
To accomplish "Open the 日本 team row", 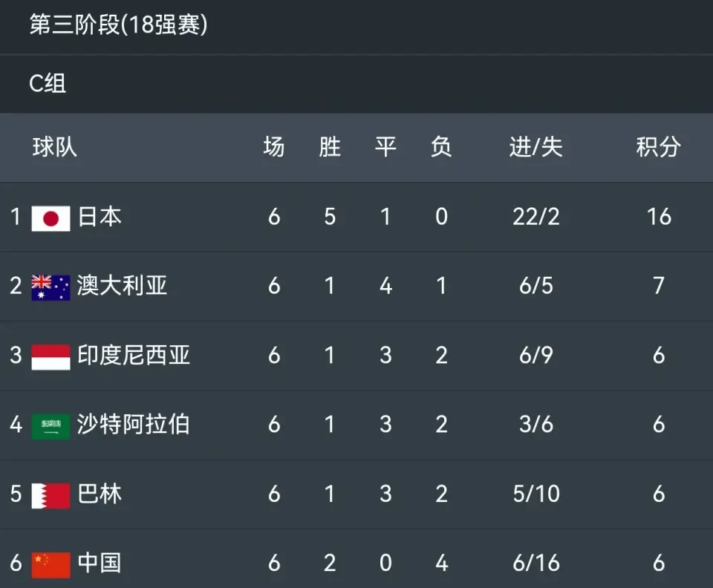I will click(x=356, y=218).
